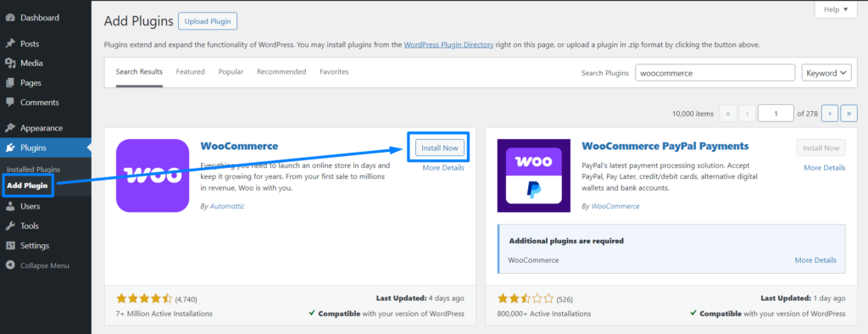868x334 pixels.
Task: Click the Plugins plug icon
Action: (10, 148)
